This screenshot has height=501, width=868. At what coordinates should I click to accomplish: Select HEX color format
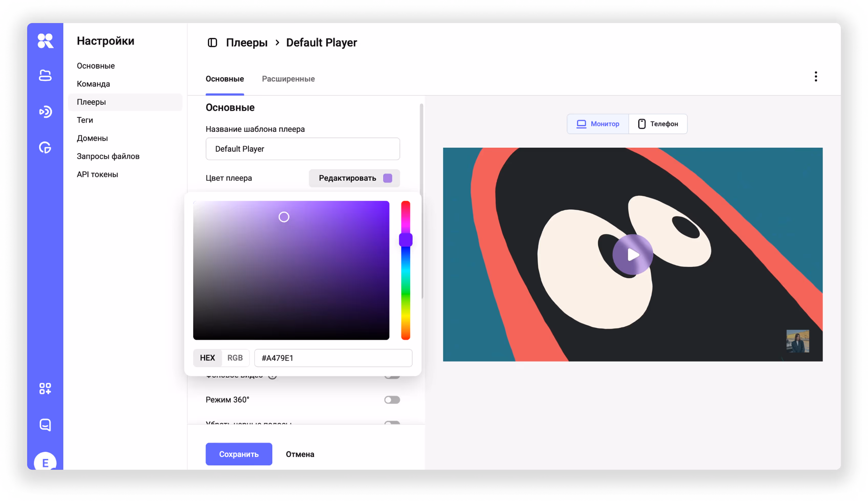pyautogui.click(x=207, y=358)
